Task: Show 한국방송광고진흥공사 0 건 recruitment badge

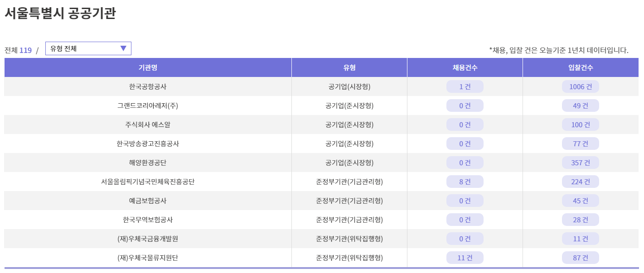Action: pyautogui.click(x=465, y=144)
